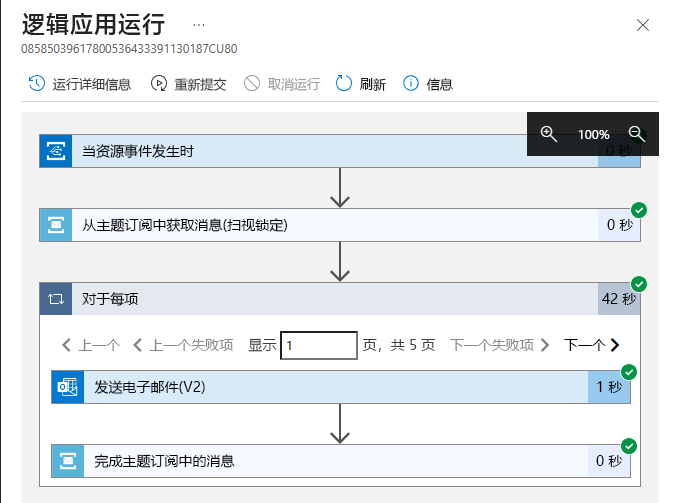
Task: Click 刷新 to refresh the run
Action: pos(361,84)
